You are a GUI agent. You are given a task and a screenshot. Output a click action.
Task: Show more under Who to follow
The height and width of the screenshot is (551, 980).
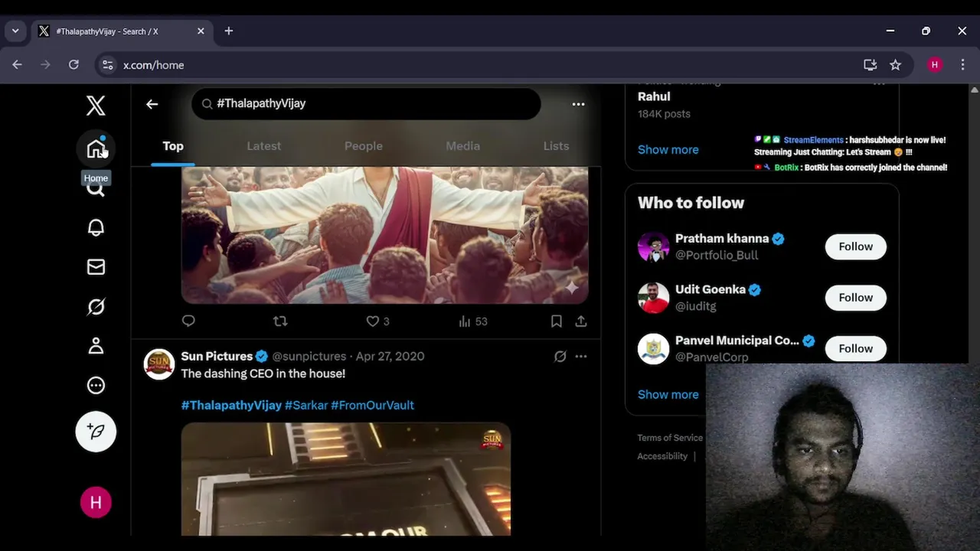click(x=668, y=394)
